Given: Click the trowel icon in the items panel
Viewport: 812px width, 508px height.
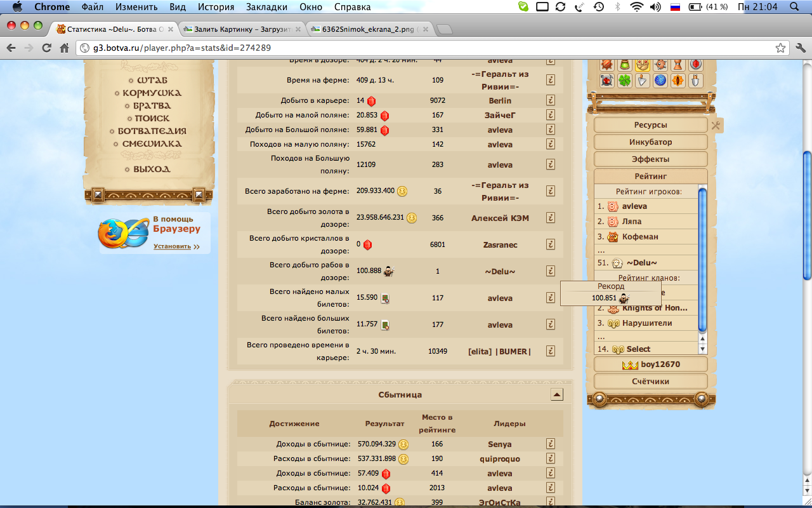Looking at the screenshot, I should 643,81.
